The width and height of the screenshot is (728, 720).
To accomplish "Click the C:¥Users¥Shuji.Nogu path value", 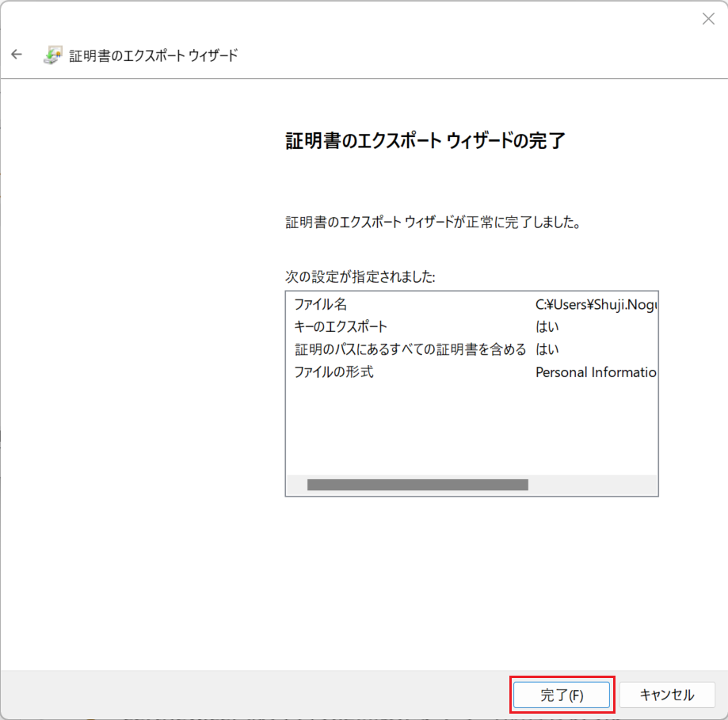I will pos(596,304).
